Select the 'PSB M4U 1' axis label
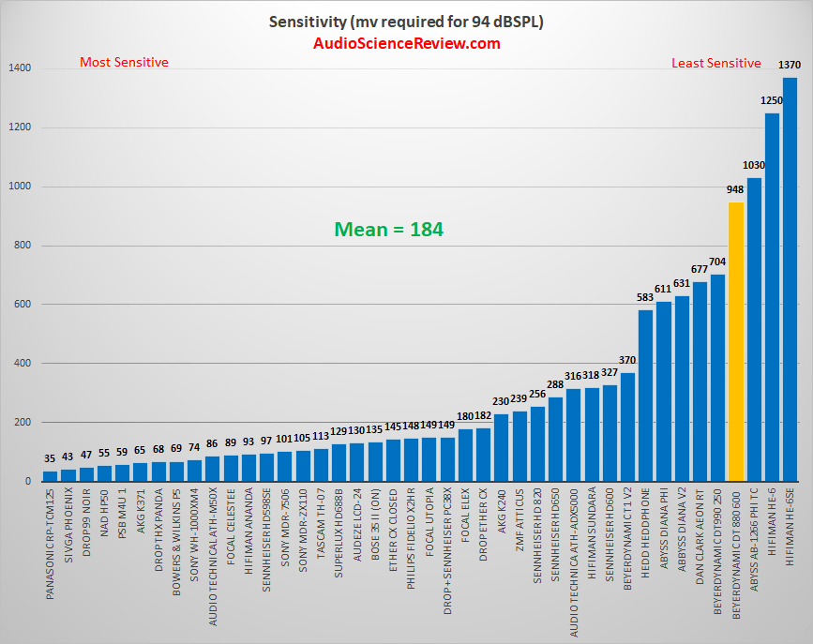 coord(122,514)
